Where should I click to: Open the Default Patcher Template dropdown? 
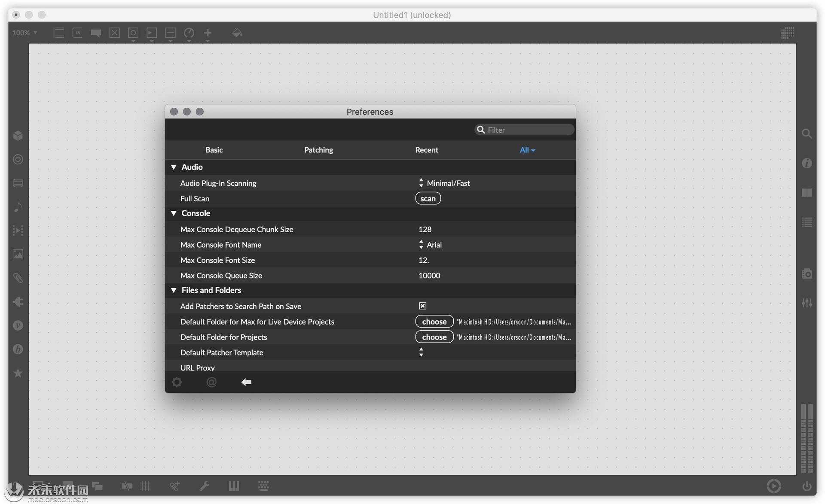421,352
